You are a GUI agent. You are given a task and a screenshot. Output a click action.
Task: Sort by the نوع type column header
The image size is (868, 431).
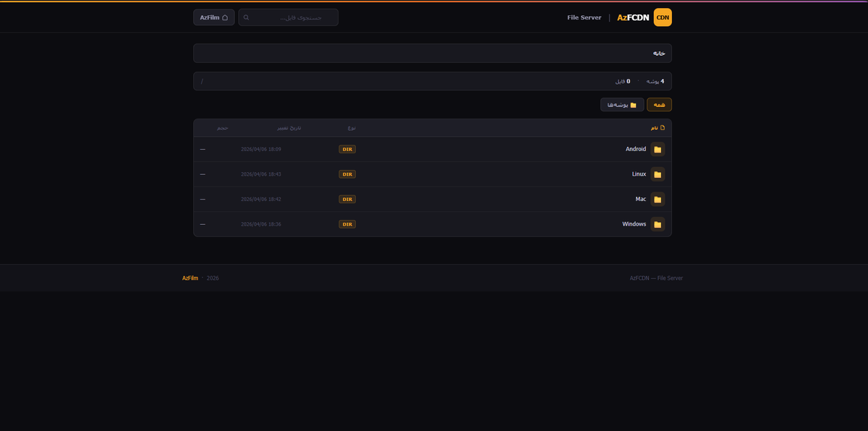click(351, 127)
